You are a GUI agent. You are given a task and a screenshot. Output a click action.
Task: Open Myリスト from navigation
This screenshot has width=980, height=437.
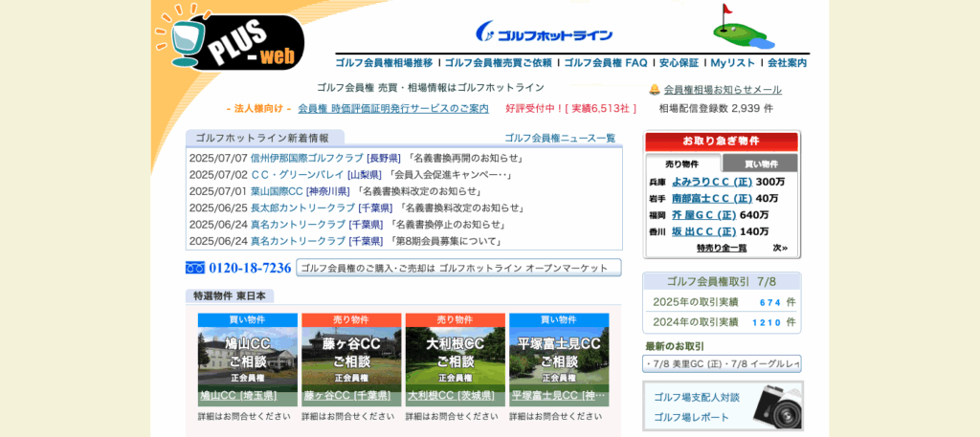tap(732, 63)
